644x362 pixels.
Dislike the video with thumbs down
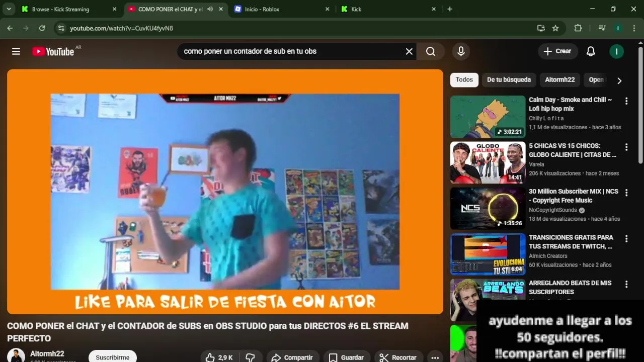click(250, 357)
